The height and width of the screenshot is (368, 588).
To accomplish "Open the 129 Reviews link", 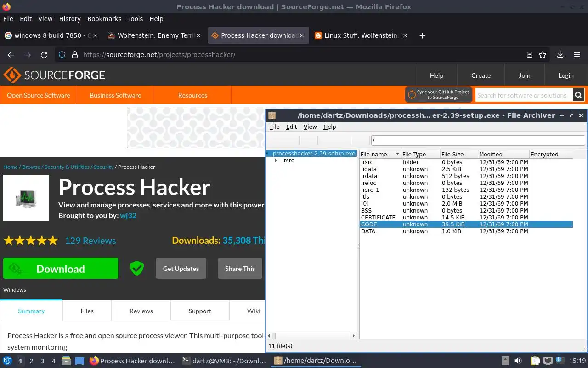I will [90, 241].
